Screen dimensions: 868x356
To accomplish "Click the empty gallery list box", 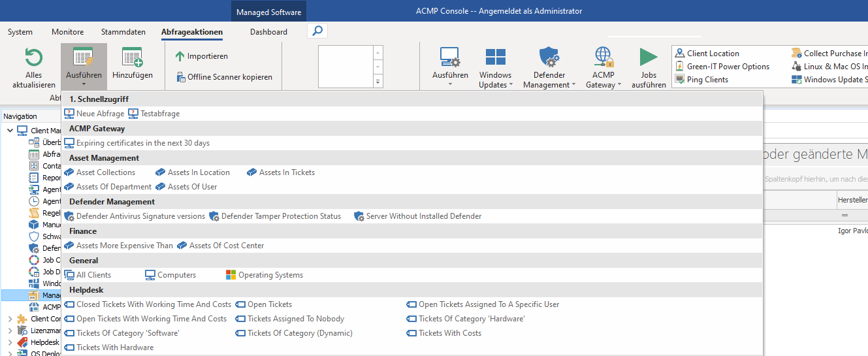I will click(x=346, y=67).
